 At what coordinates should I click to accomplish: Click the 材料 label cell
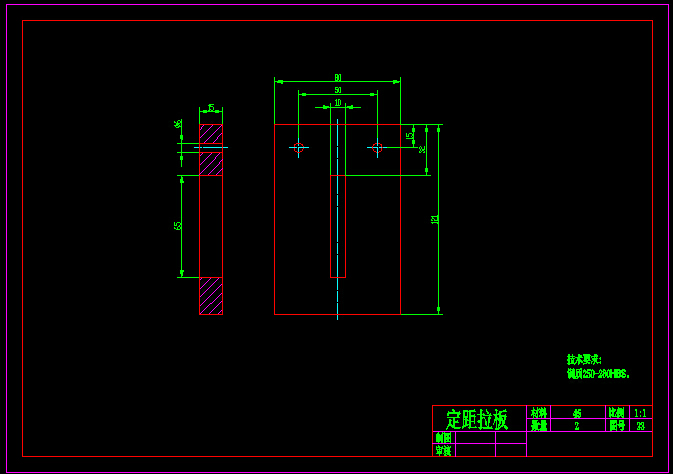(539, 412)
